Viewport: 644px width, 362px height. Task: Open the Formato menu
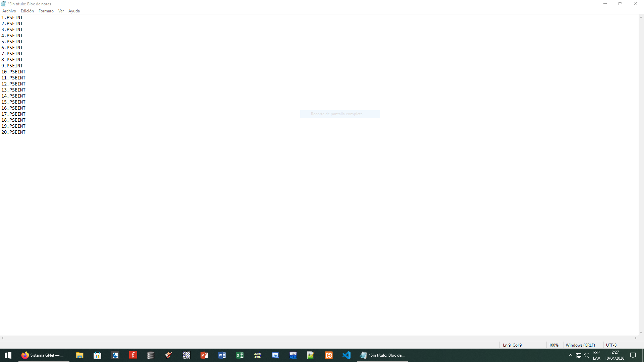(46, 11)
